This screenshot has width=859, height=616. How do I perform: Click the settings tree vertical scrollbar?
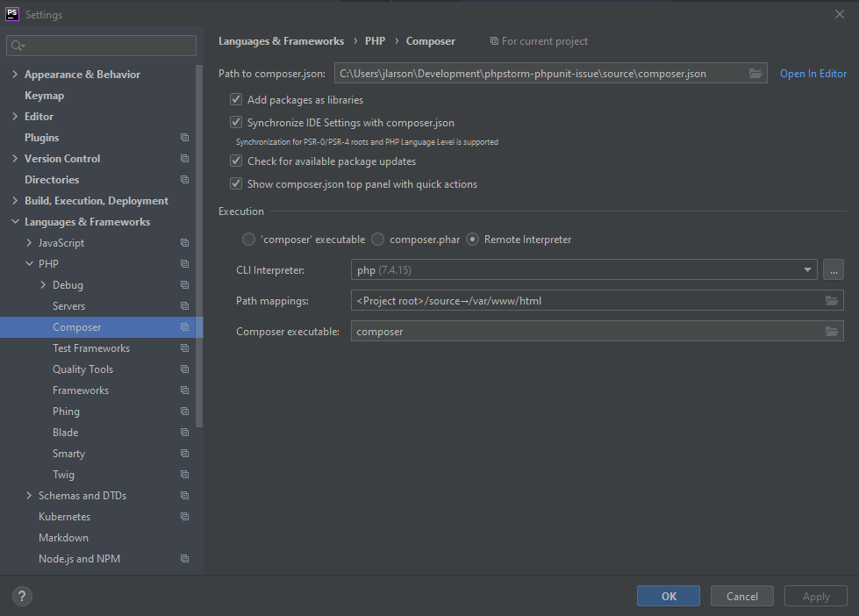pos(199,247)
